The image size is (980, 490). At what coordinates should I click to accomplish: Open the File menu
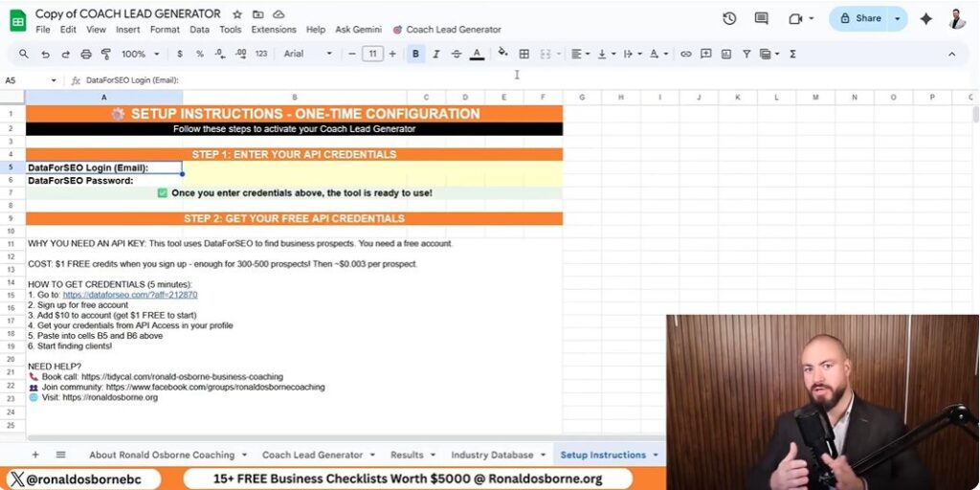[43, 30]
